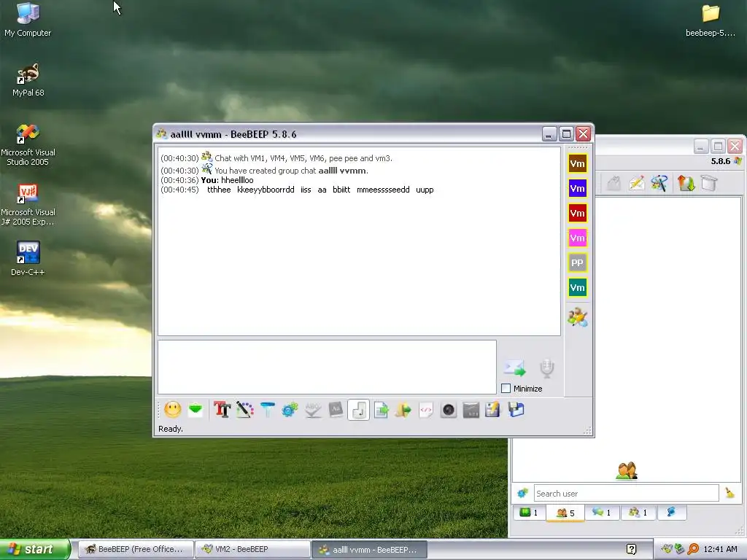Tick the Minimize checkbox
The image size is (747, 560).
[506, 389]
